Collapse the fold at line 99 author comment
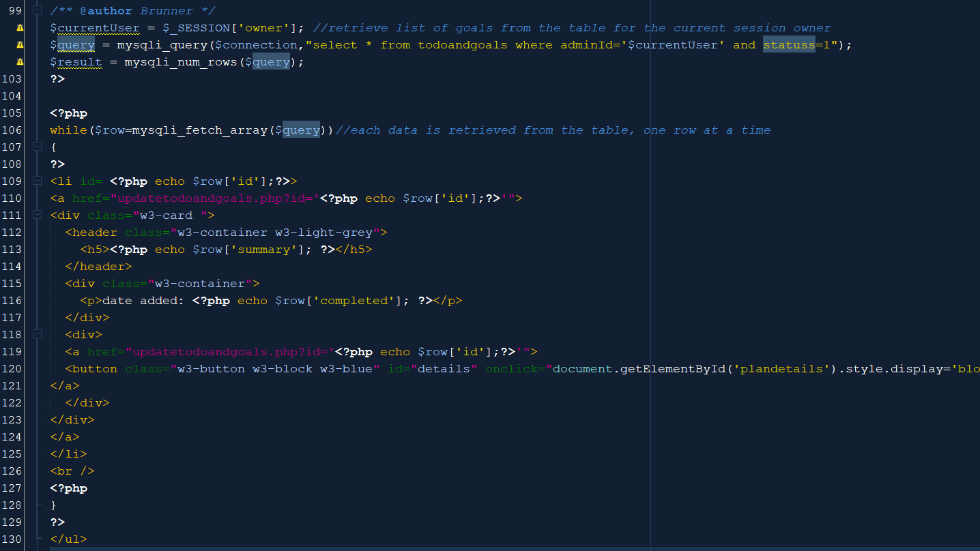Viewport: 980px width, 551px height. pyautogui.click(x=37, y=11)
